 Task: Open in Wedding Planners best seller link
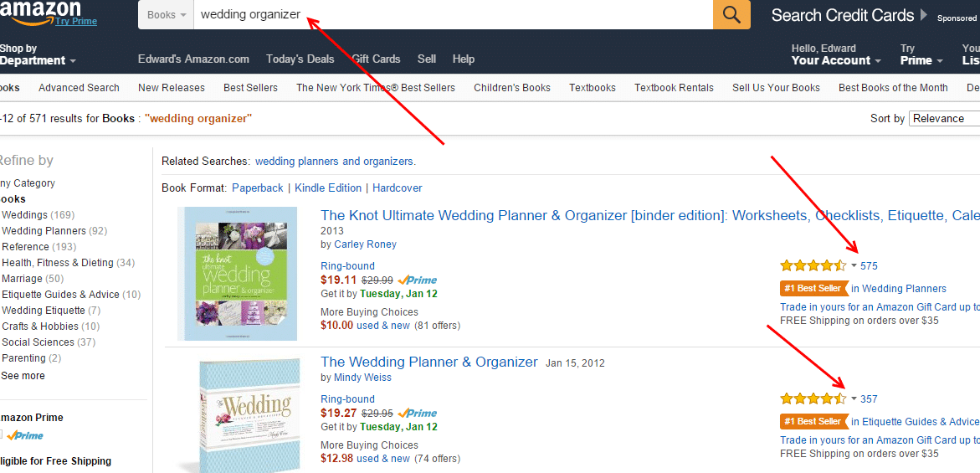pos(899,289)
